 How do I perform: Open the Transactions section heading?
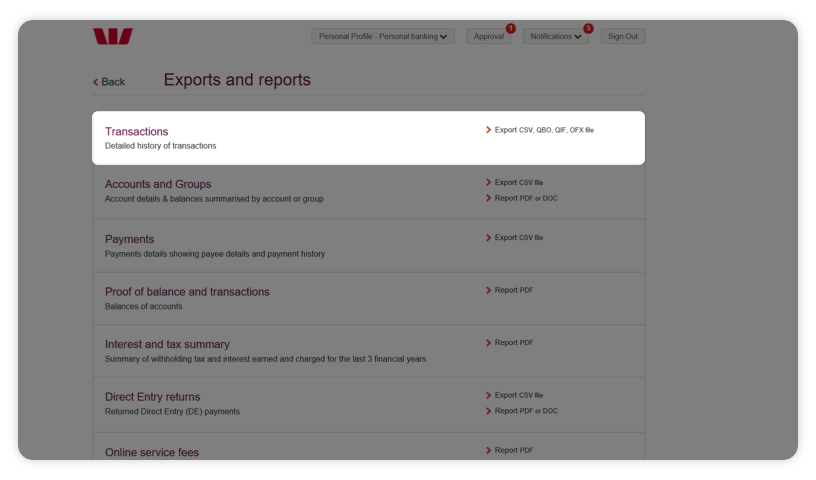(x=136, y=131)
